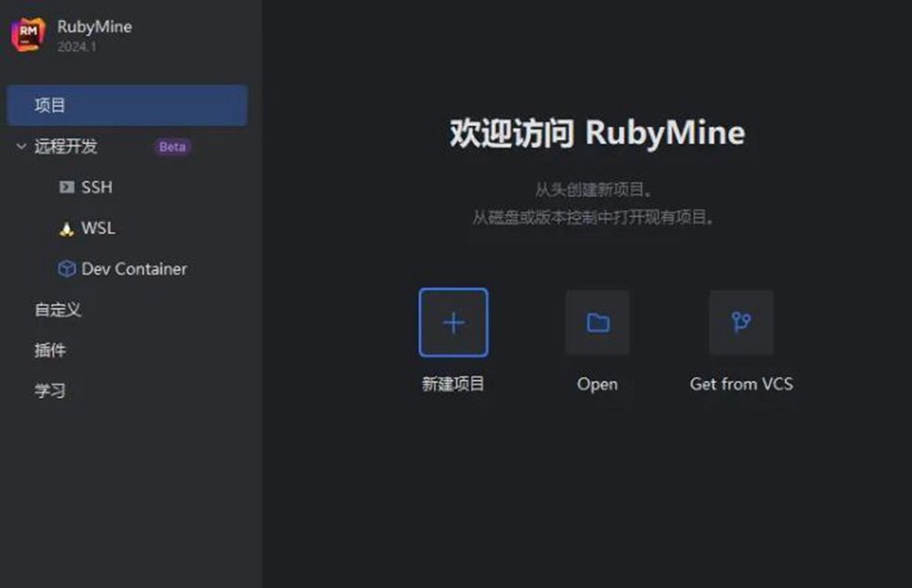
Task: Open the 远程开发 section label
Action: click(x=66, y=146)
